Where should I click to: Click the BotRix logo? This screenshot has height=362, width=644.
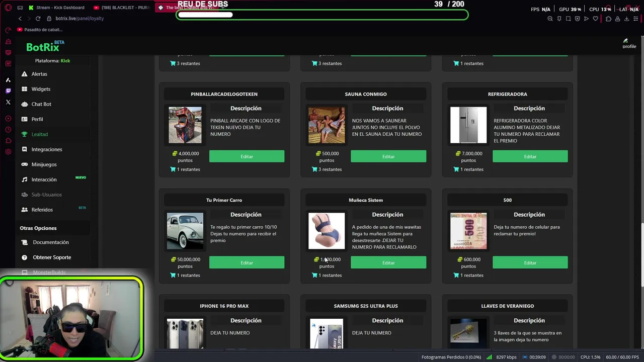[x=45, y=46]
